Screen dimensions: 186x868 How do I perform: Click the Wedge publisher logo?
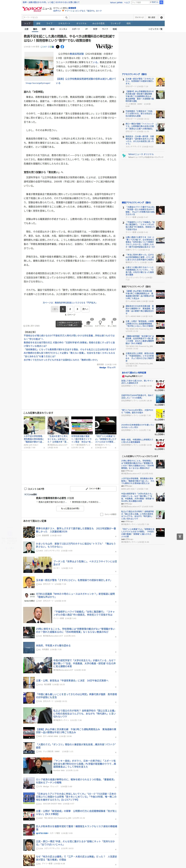click(104, 46)
